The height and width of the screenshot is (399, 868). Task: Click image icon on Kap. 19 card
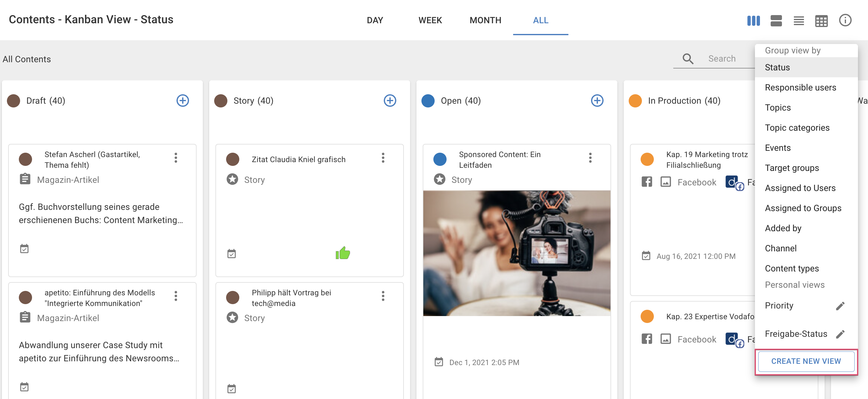tap(665, 182)
